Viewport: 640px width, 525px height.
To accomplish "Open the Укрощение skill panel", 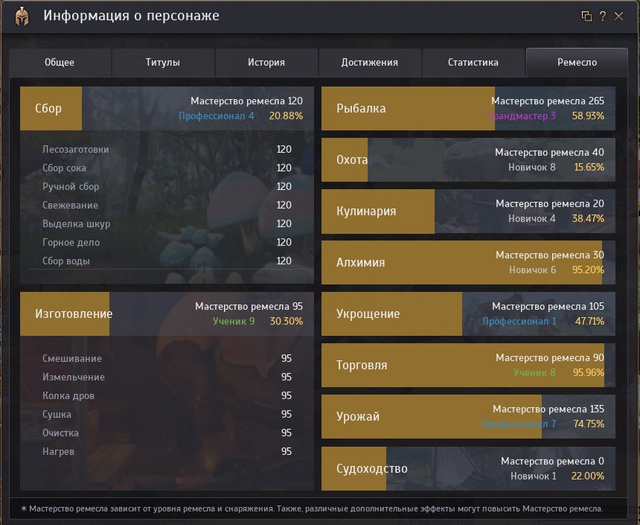I will (468, 314).
